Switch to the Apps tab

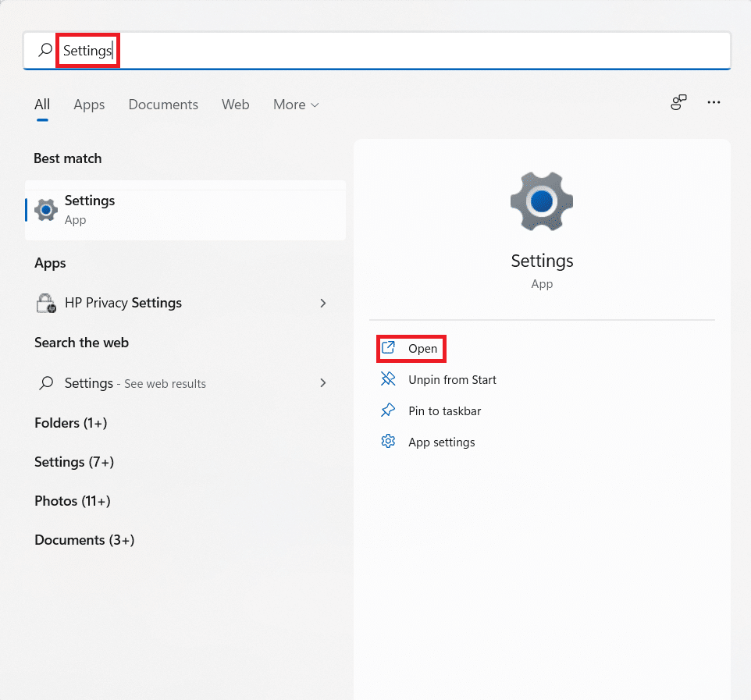tap(88, 104)
